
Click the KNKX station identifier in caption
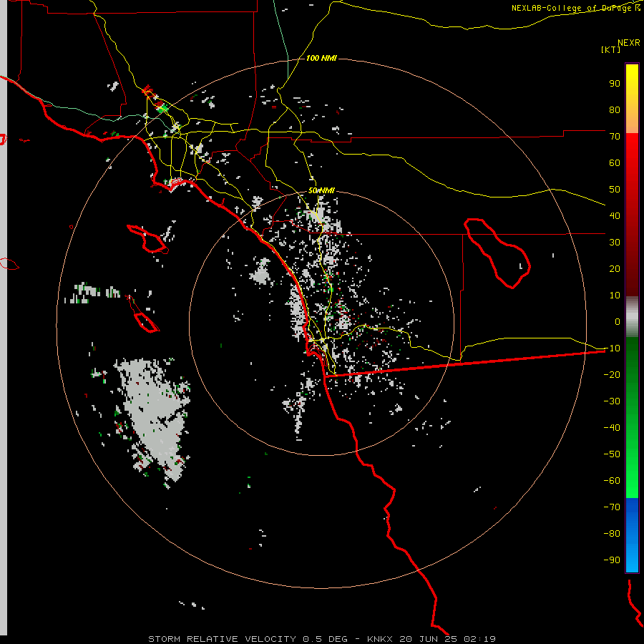click(x=380, y=639)
